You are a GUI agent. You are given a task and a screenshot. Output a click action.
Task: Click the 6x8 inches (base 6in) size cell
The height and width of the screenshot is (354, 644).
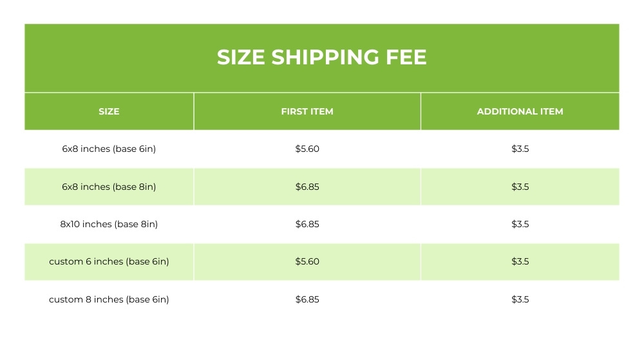coord(109,149)
